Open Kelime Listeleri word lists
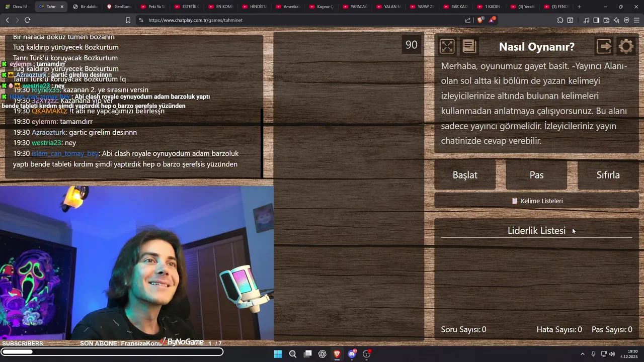The height and width of the screenshot is (362, 644). point(536,201)
